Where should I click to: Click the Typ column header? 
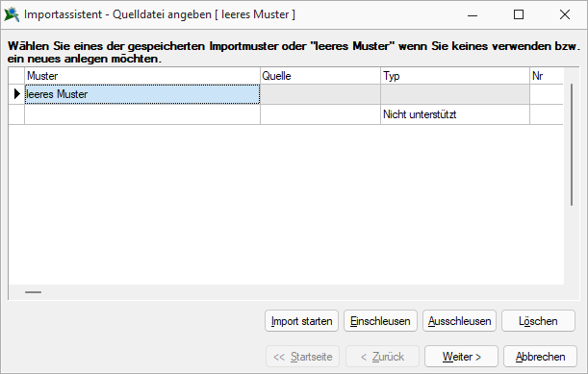click(x=455, y=76)
